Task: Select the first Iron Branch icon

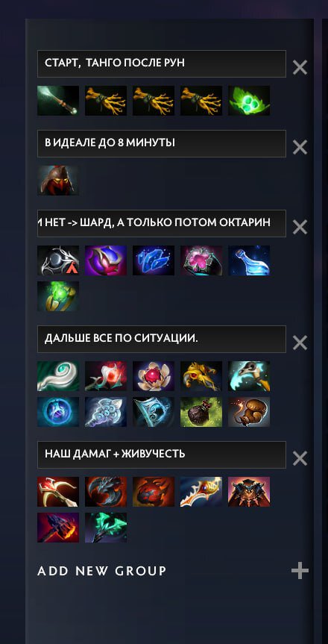Action: (106, 100)
